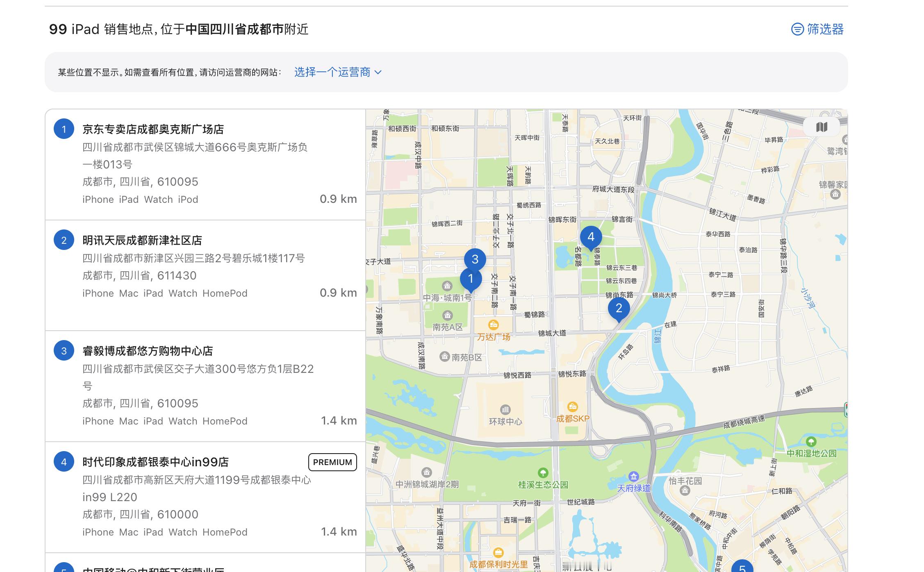
Task: Click the PREMIUM badge
Action: pyautogui.click(x=332, y=462)
